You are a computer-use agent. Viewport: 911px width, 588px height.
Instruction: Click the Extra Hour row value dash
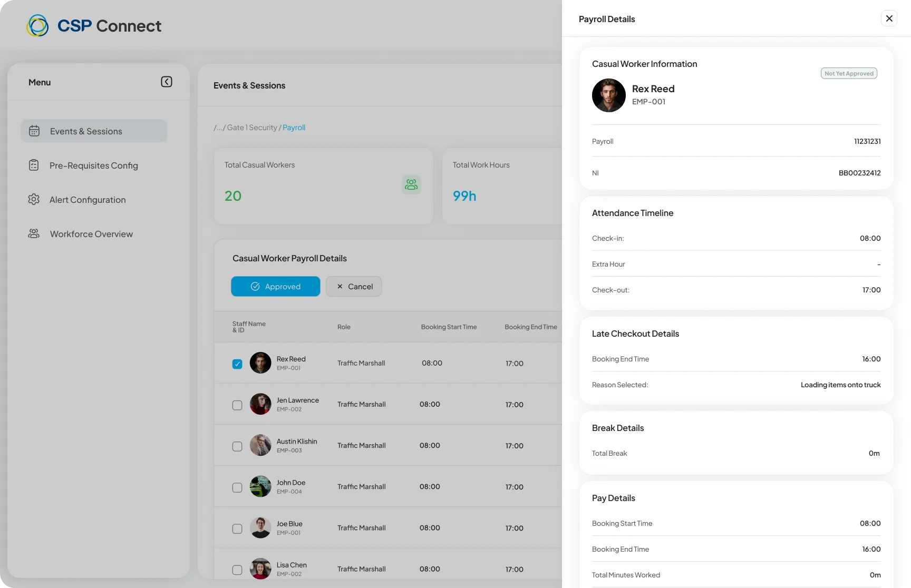pyautogui.click(x=879, y=264)
